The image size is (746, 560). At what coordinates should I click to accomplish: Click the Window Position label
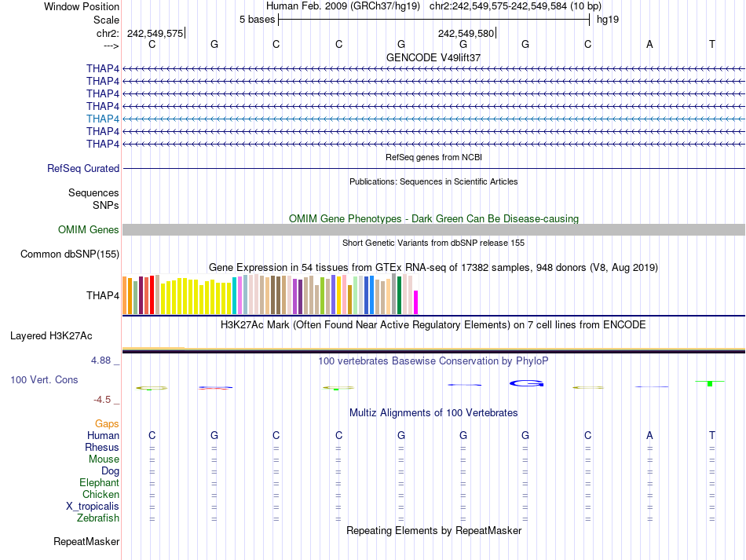(82, 6)
